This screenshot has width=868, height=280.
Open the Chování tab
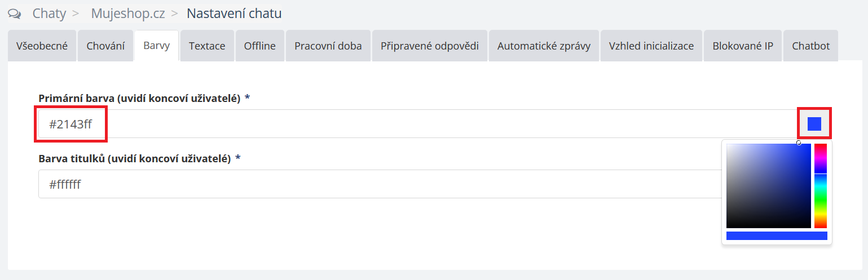105,46
